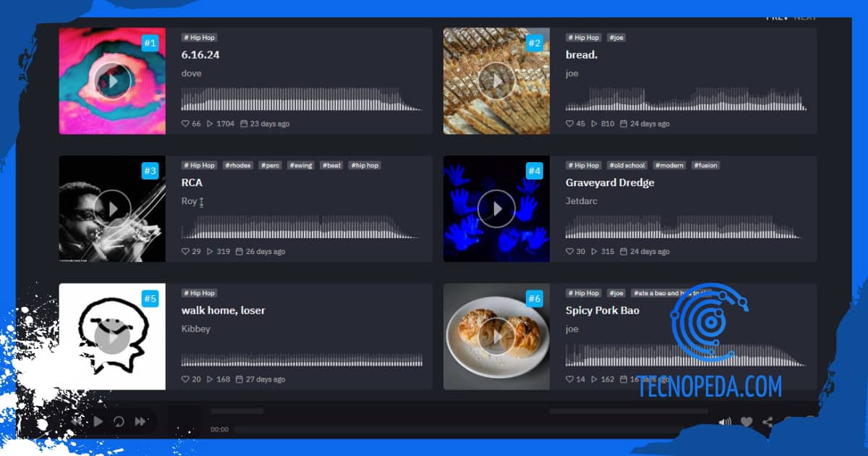This screenshot has height=456, width=868.
Task: Open the track title Graveyard Dredge
Action: click(x=610, y=182)
